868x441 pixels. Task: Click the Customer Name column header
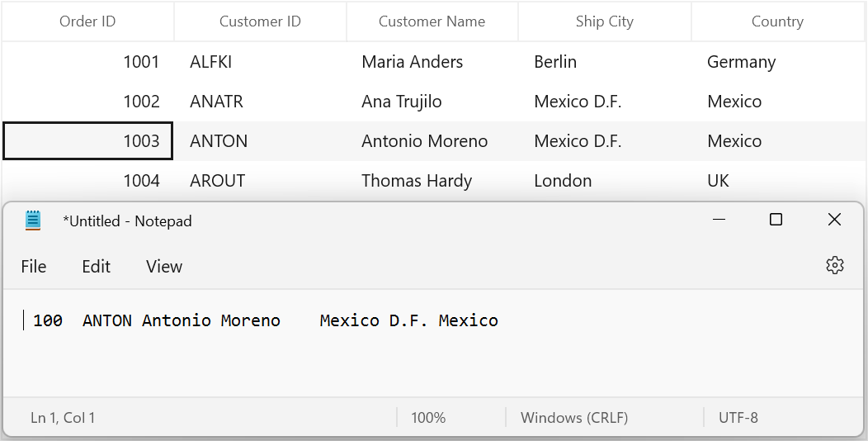point(432,21)
